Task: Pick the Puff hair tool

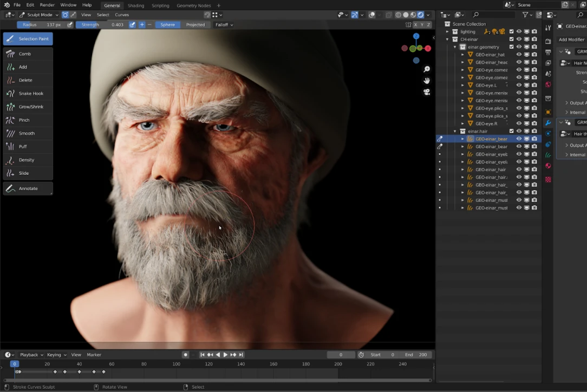Action: point(23,147)
